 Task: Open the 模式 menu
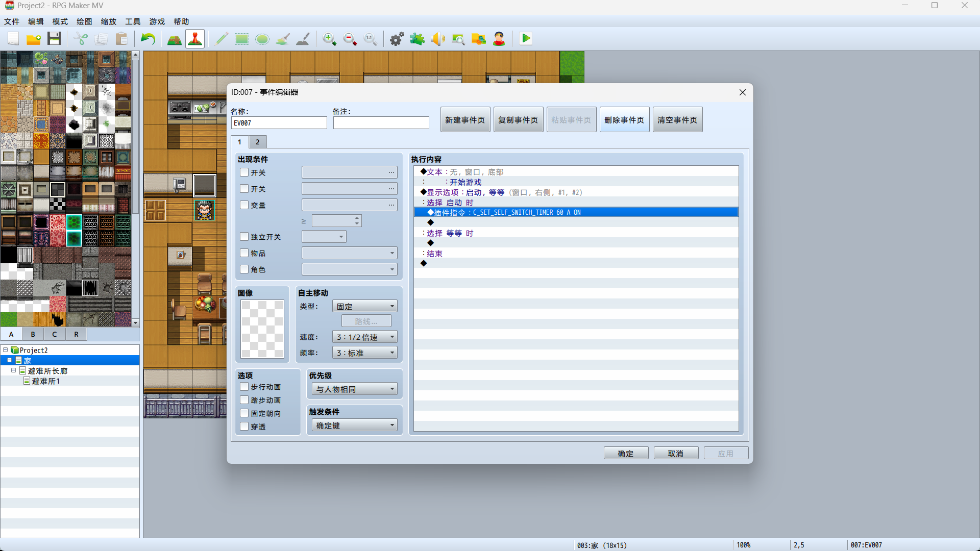pos(60,21)
